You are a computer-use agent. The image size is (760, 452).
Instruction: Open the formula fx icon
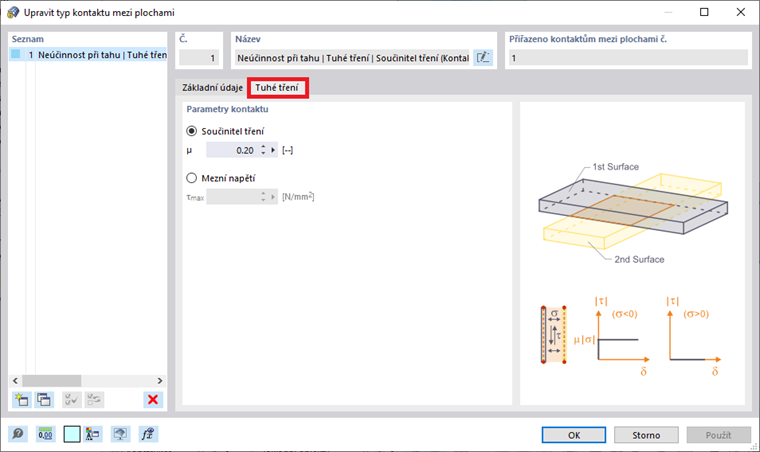pyautogui.click(x=147, y=434)
